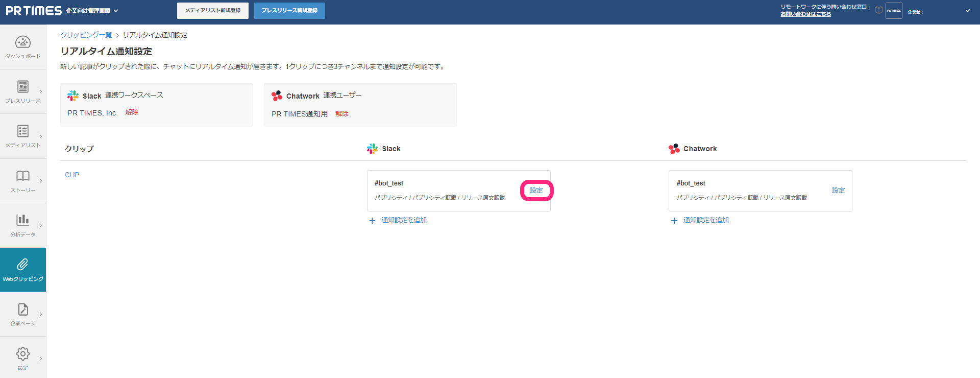Viewport: 980px width, 378px height.
Task: Go to クリッピング一覧 breadcrumb
Action: coord(86,35)
